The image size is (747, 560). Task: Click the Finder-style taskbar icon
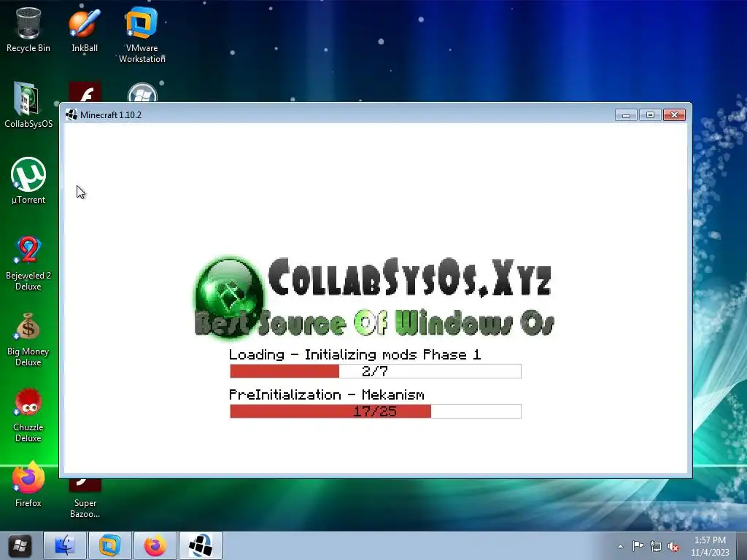click(x=65, y=545)
